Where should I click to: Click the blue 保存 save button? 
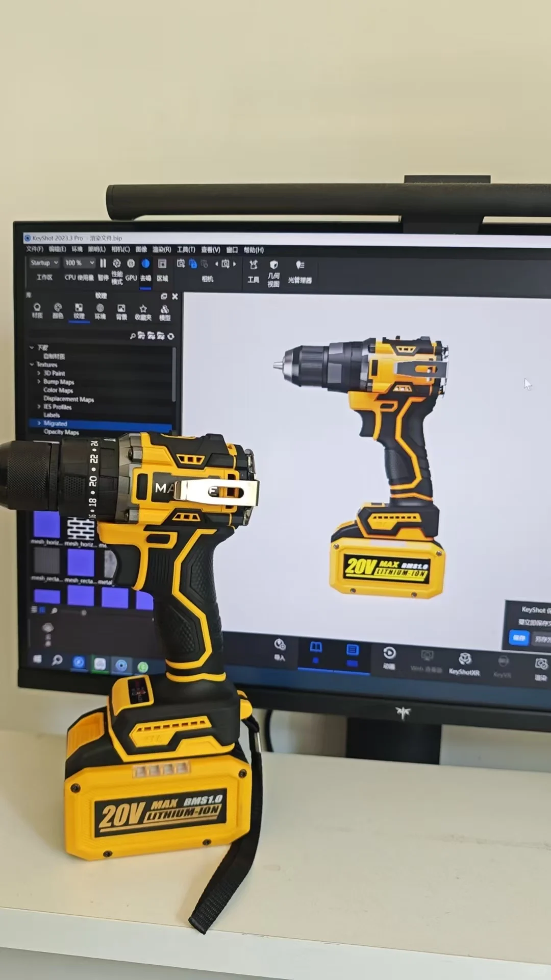[x=519, y=638]
